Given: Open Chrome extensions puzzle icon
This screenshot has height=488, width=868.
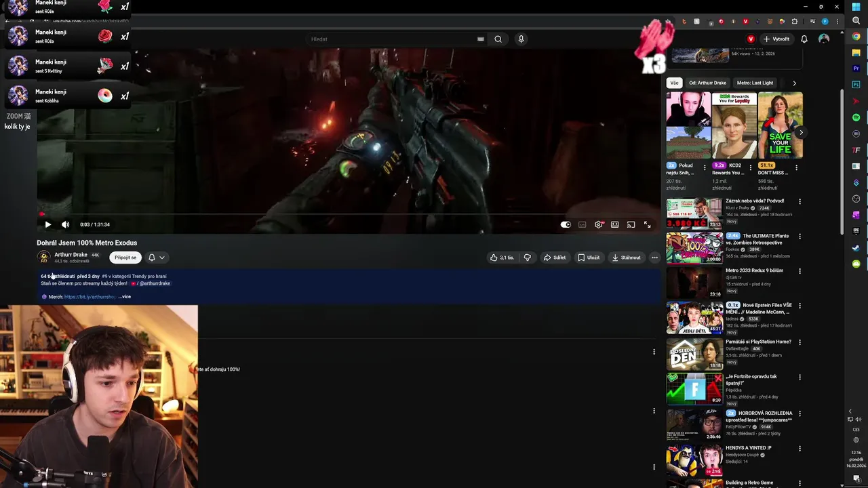Looking at the screenshot, I should pyautogui.click(x=795, y=22).
